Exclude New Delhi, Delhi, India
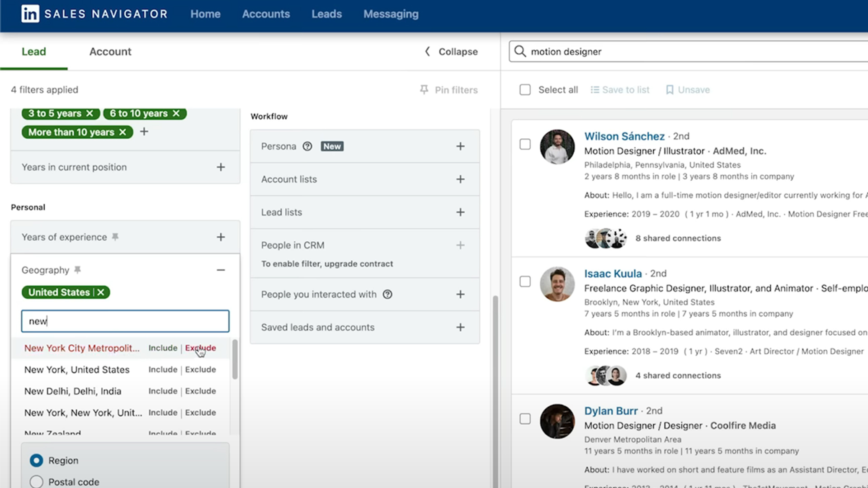Image resolution: width=868 pixels, height=488 pixels. point(200,391)
